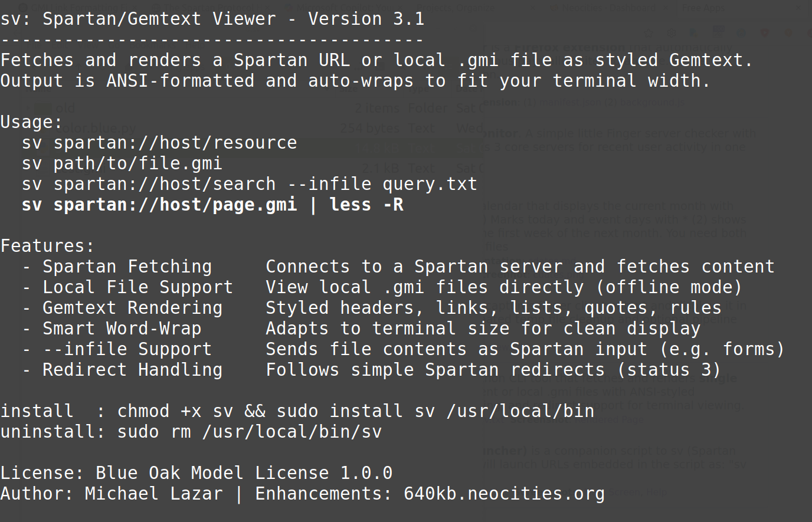This screenshot has width=812, height=522.
Task: Click the "Smart Word-Wrap" feature name
Action: pyautogui.click(x=122, y=329)
